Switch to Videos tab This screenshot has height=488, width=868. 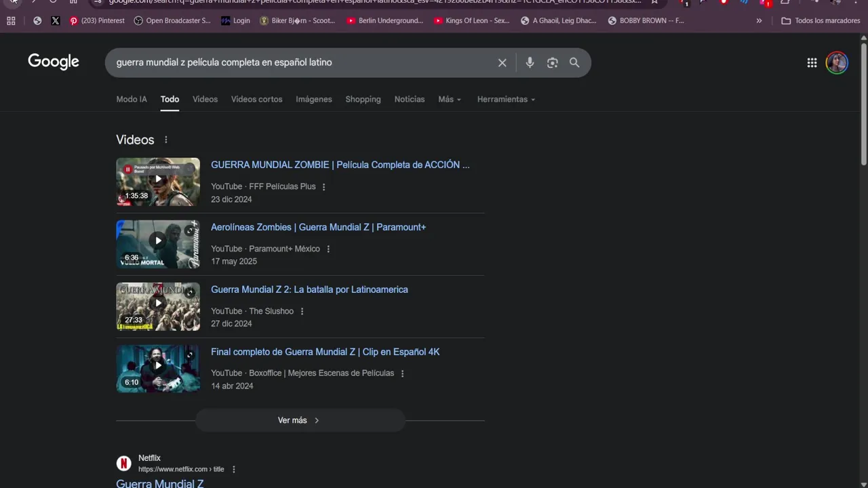pyautogui.click(x=205, y=99)
